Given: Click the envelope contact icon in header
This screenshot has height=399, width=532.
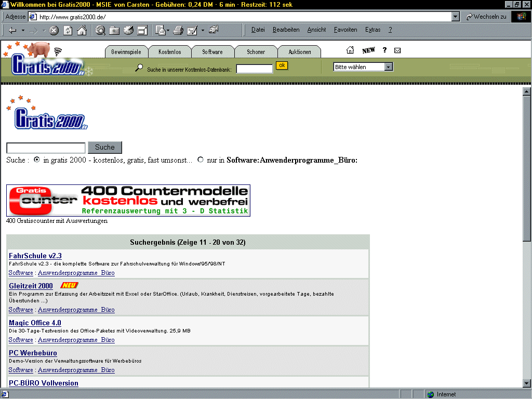Looking at the screenshot, I should pos(397,50).
